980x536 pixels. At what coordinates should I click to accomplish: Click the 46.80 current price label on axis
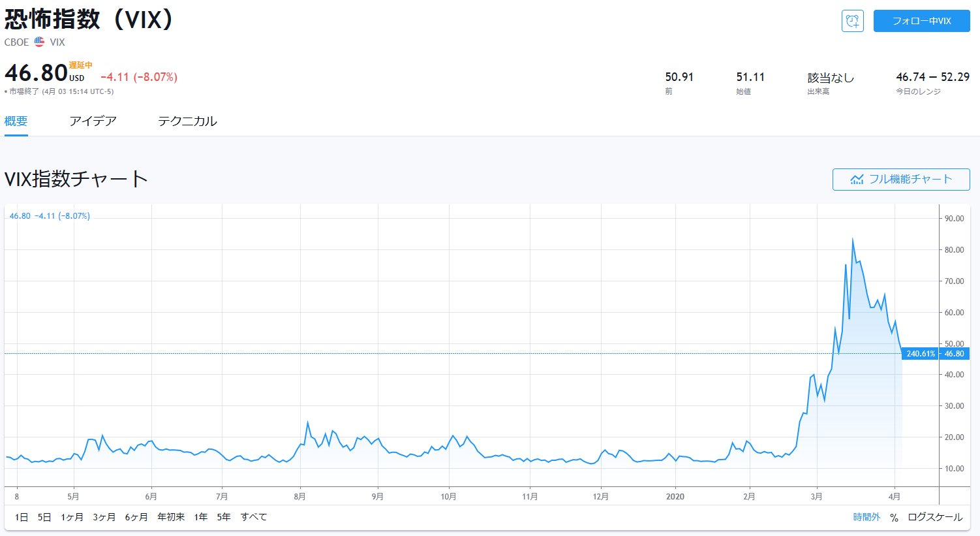point(954,354)
